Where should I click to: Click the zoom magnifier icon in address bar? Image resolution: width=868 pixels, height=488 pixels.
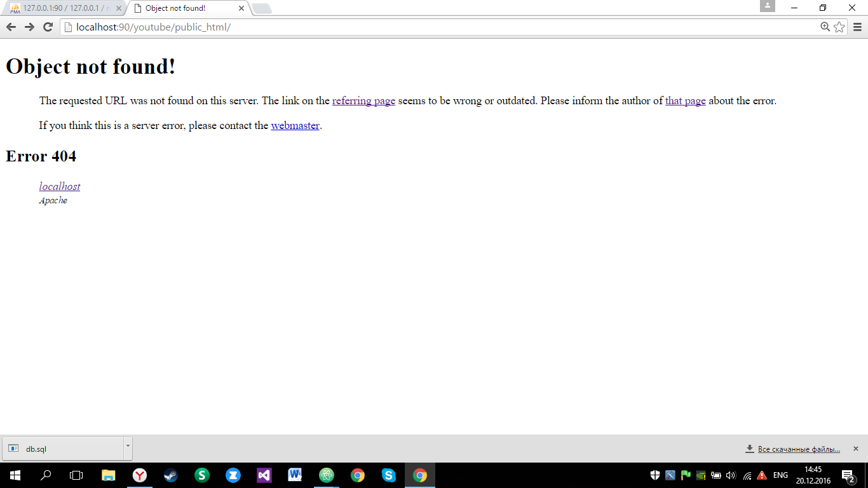point(825,27)
